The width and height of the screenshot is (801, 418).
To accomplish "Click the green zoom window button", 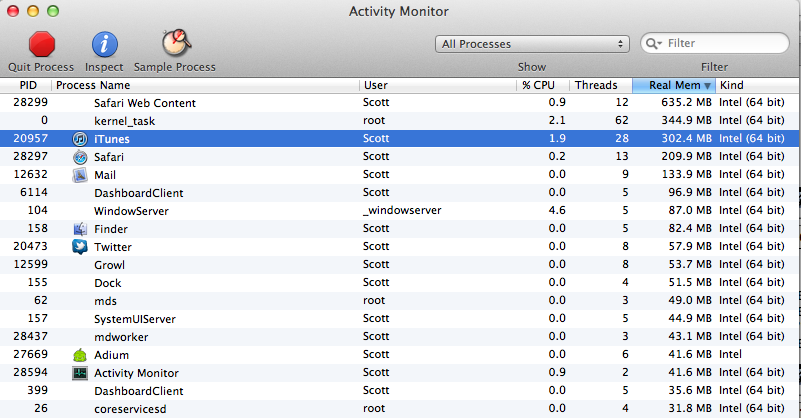I will pos(53,11).
